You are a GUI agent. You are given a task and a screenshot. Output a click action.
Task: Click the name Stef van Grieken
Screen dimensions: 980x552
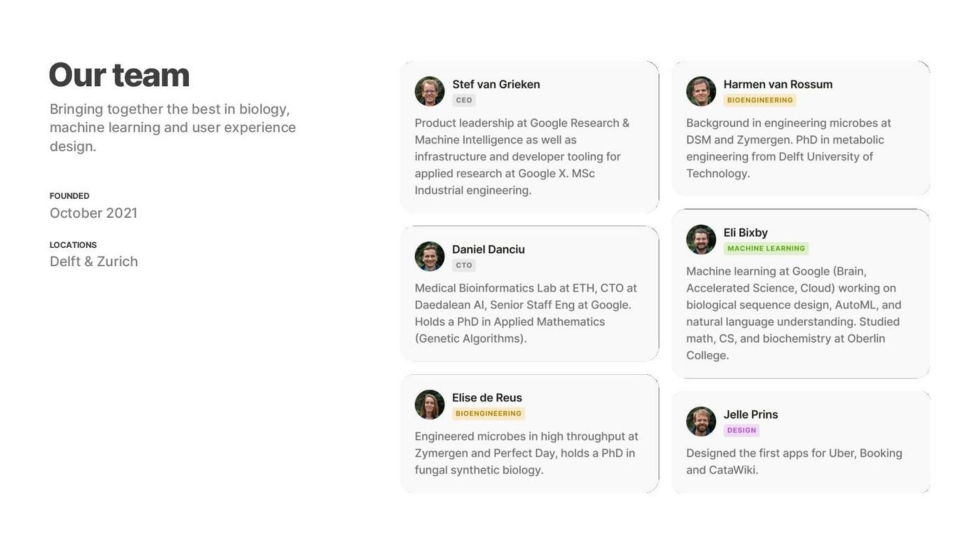point(496,85)
